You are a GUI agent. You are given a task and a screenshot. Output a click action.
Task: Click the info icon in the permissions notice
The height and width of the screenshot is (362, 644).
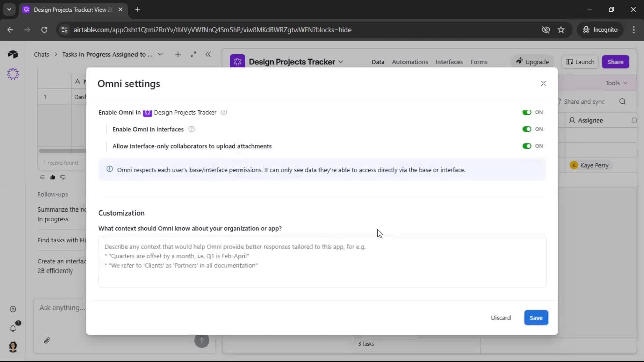[110, 169]
